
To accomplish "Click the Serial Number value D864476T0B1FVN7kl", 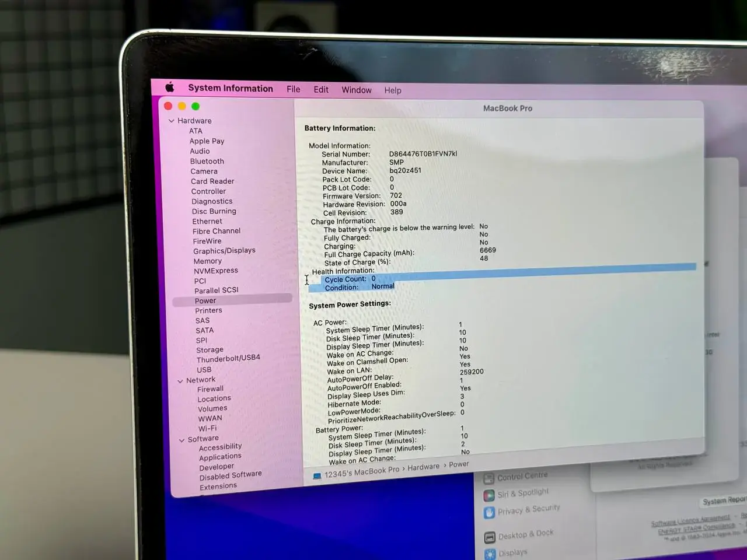I will coord(423,154).
